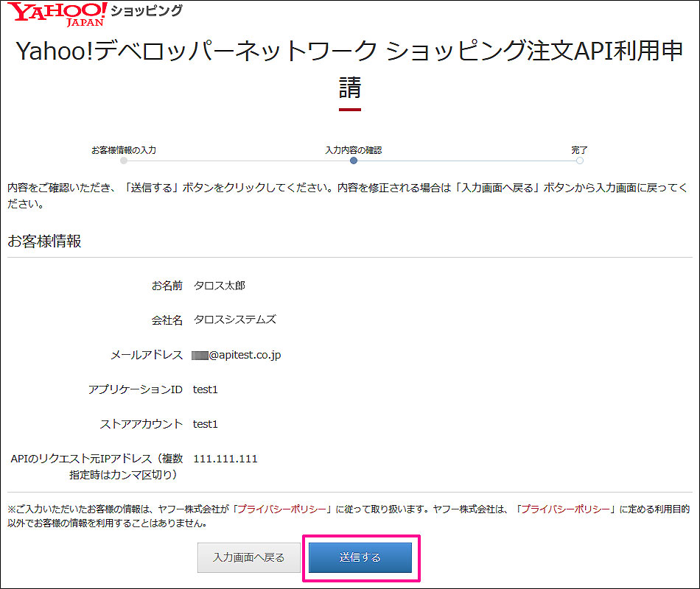Open the first プライバシーポリシー link

[x=281, y=509]
